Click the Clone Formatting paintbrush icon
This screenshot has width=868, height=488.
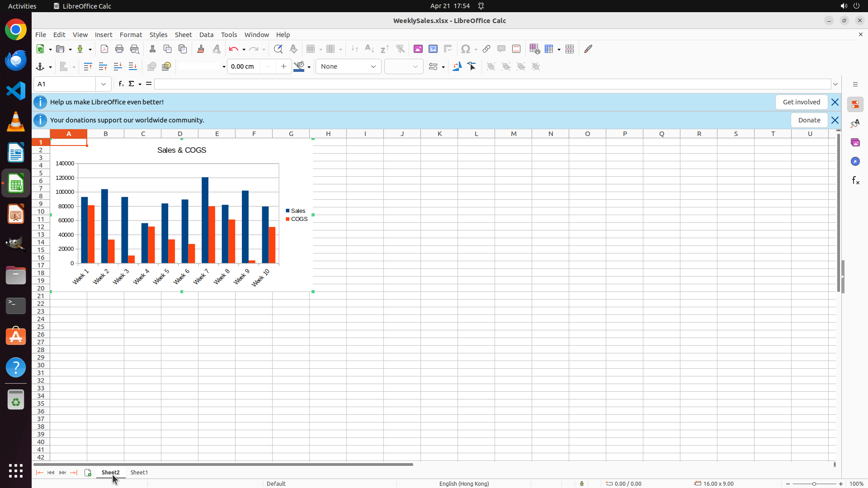click(x=201, y=49)
